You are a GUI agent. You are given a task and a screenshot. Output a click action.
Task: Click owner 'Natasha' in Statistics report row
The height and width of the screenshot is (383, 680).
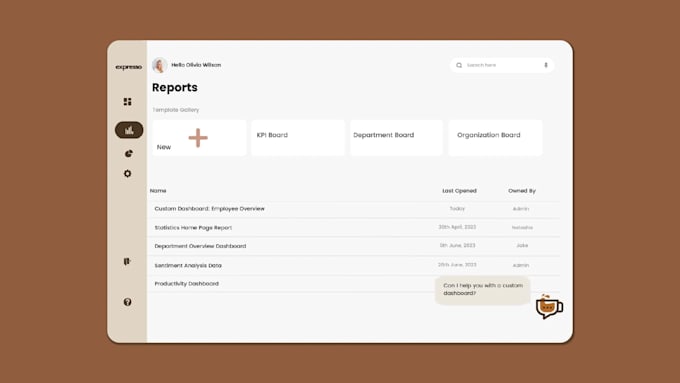pos(522,227)
